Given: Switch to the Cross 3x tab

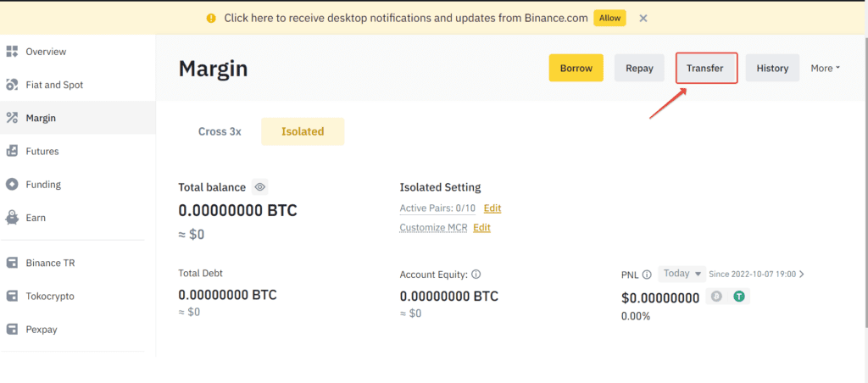Looking at the screenshot, I should 220,131.
